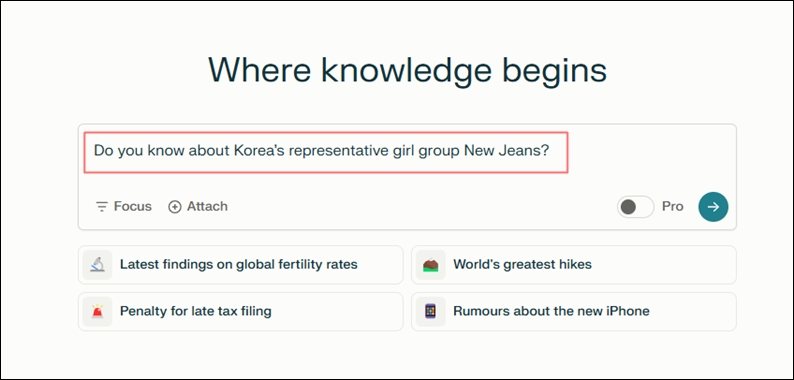This screenshot has height=380, width=794.
Task: Select the 'World's greatest hikes' suggestion
Action: (574, 264)
